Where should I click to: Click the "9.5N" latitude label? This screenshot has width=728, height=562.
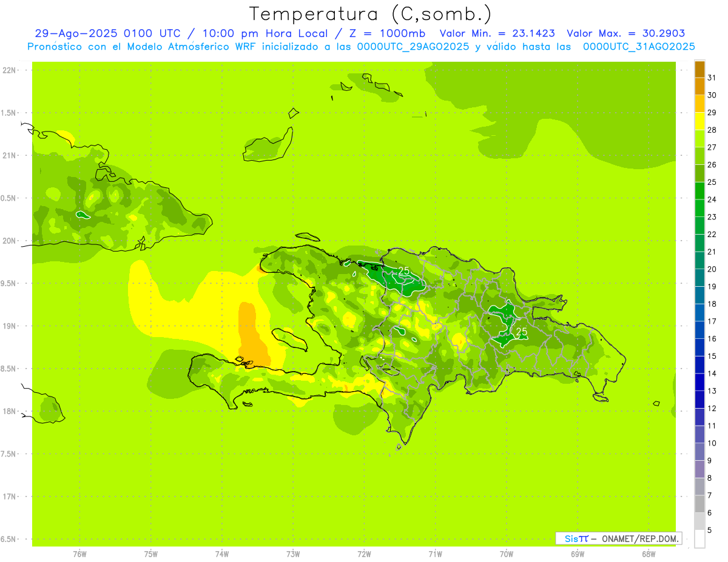pyautogui.click(x=9, y=283)
